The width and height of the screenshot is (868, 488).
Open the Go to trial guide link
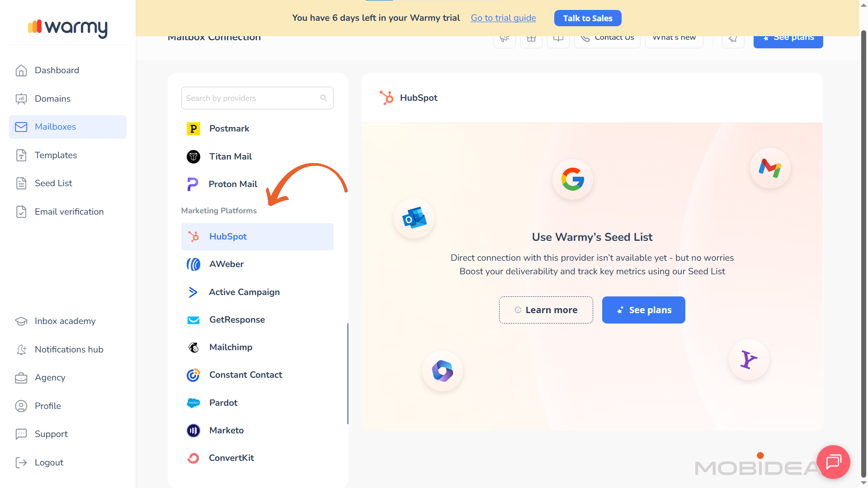point(503,18)
